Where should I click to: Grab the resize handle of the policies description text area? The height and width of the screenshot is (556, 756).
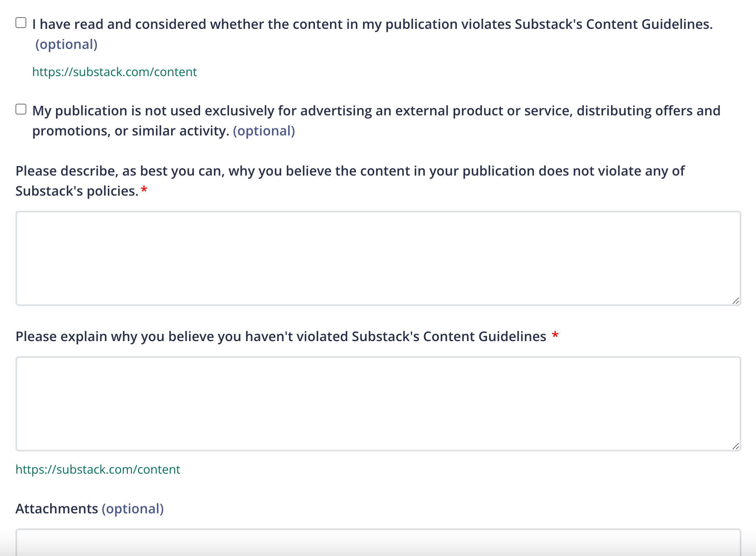click(736, 301)
